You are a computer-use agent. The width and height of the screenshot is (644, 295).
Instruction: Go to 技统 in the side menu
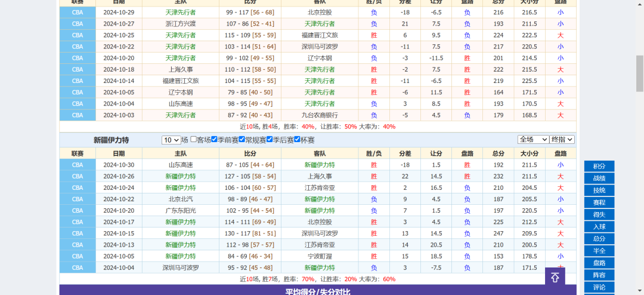599,190
